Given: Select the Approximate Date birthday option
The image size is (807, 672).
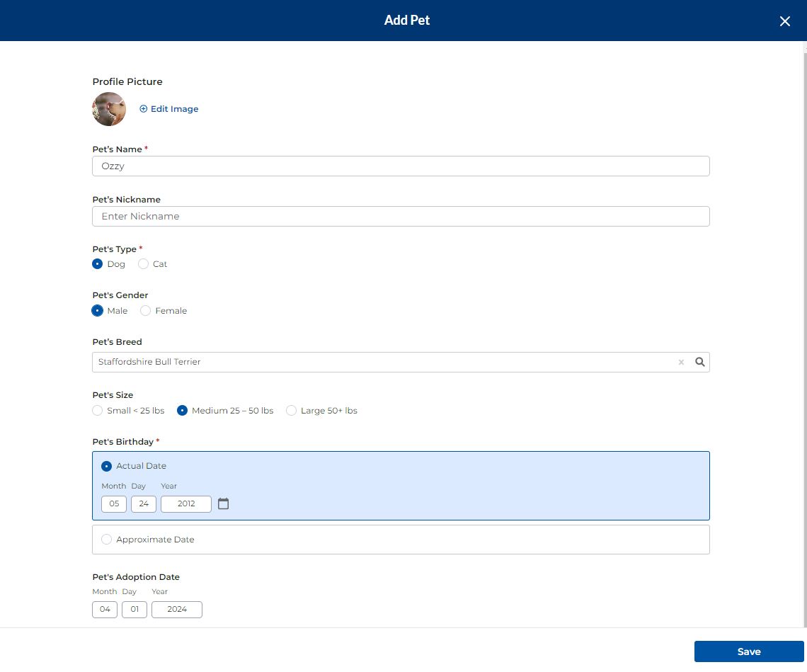Looking at the screenshot, I should point(106,539).
